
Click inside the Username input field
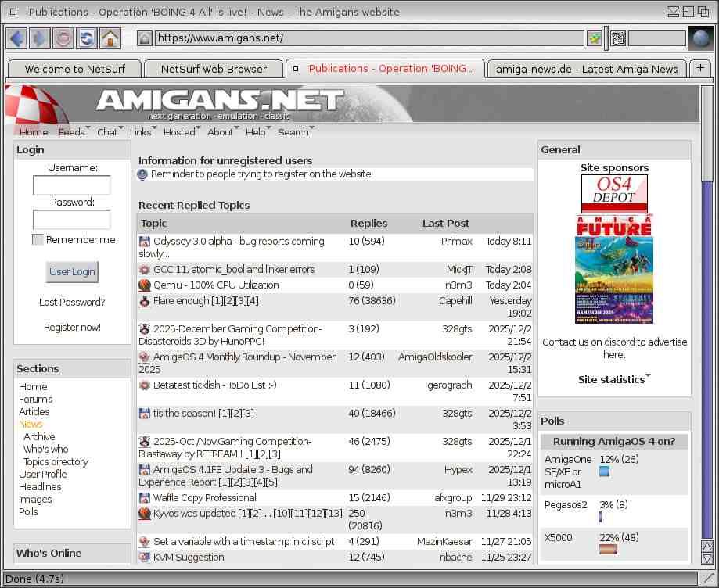click(x=72, y=185)
